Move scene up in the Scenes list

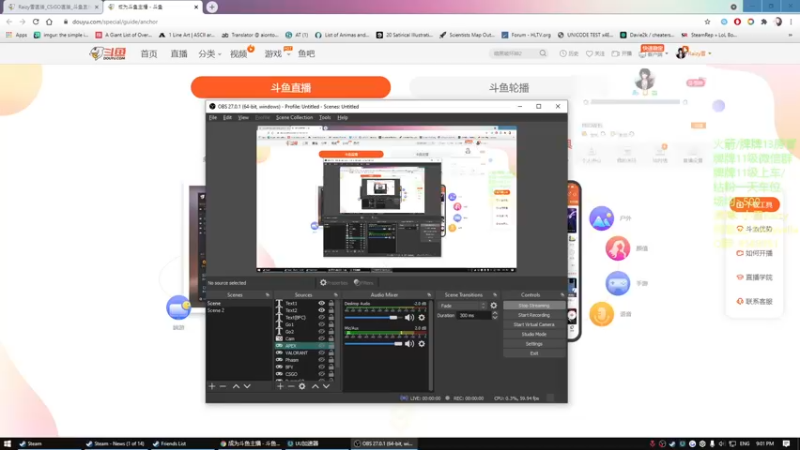click(236, 386)
